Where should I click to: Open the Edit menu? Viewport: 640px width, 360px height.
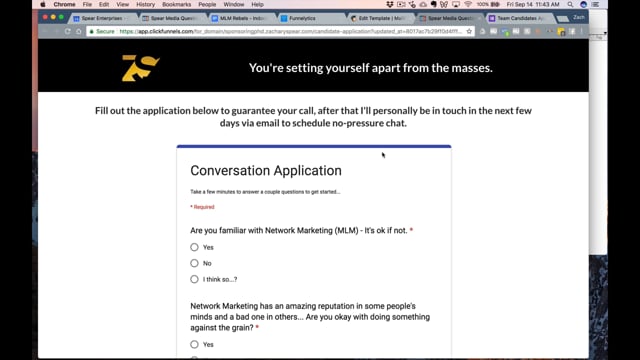(104, 4)
